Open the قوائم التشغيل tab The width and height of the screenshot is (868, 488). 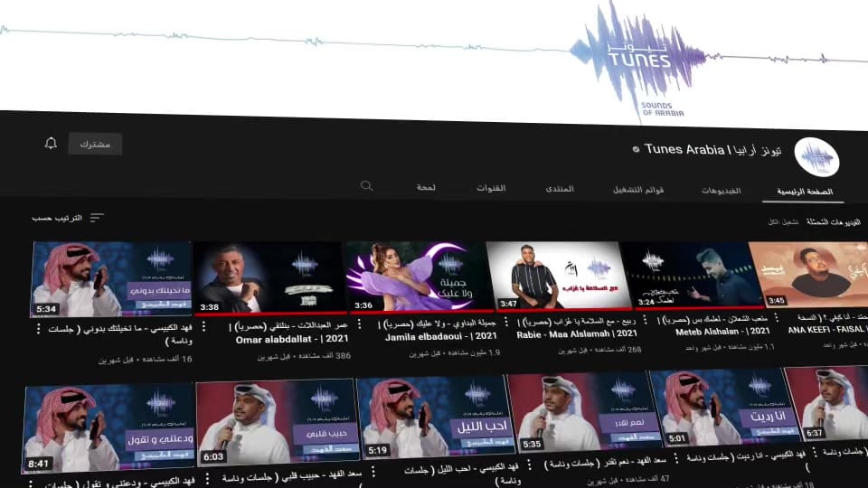coord(638,189)
